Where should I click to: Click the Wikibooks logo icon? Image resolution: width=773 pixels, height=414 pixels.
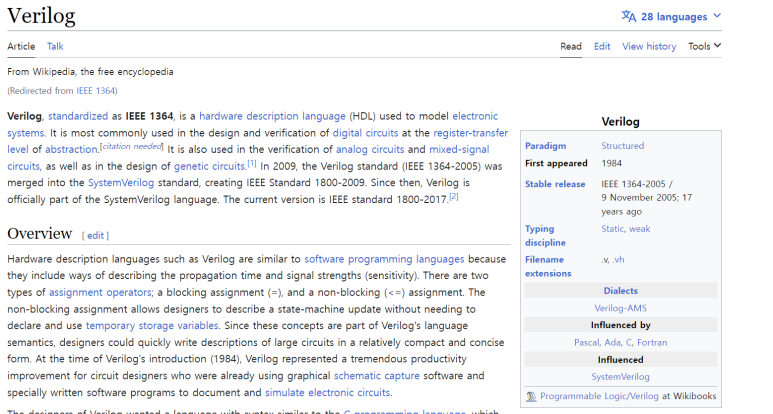[531, 396]
